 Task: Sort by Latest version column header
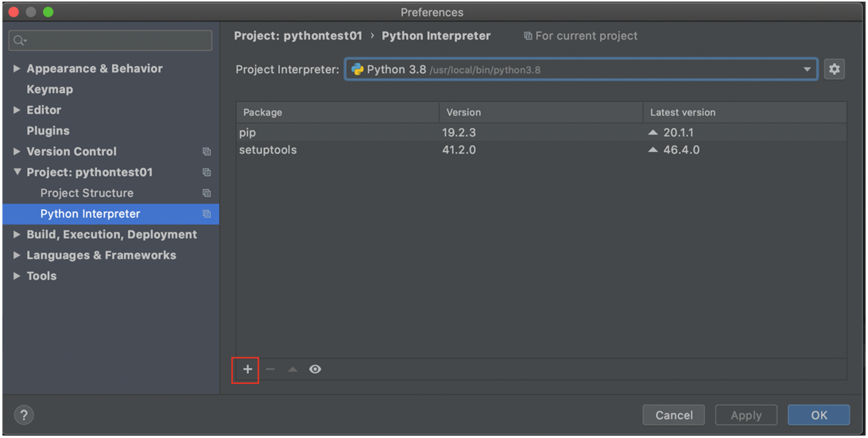(745, 112)
